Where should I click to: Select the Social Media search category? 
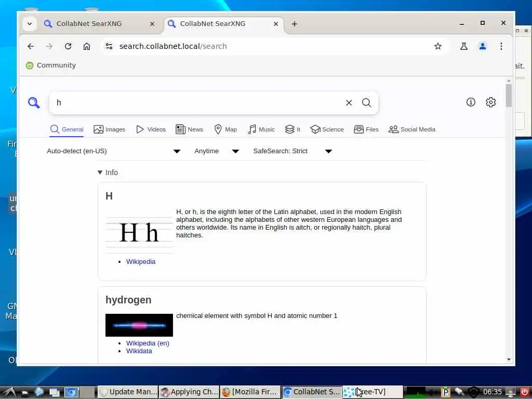click(x=412, y=129)
